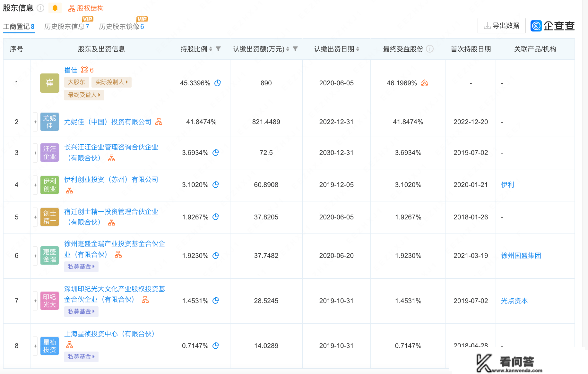Switch to the 历史股东镜像 tab
The height and width of the screenshot is (374, 588).
(x=122, y=27)
